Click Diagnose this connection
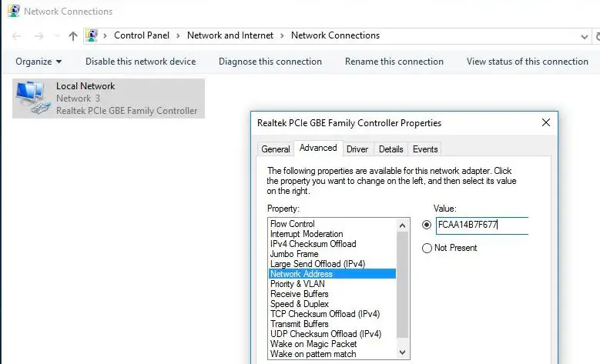This screenshot has width=600, height=364. coord(270,62)
